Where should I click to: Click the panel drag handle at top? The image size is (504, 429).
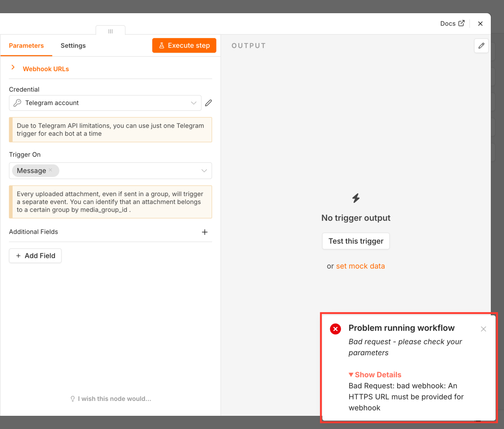coord(111,31)
